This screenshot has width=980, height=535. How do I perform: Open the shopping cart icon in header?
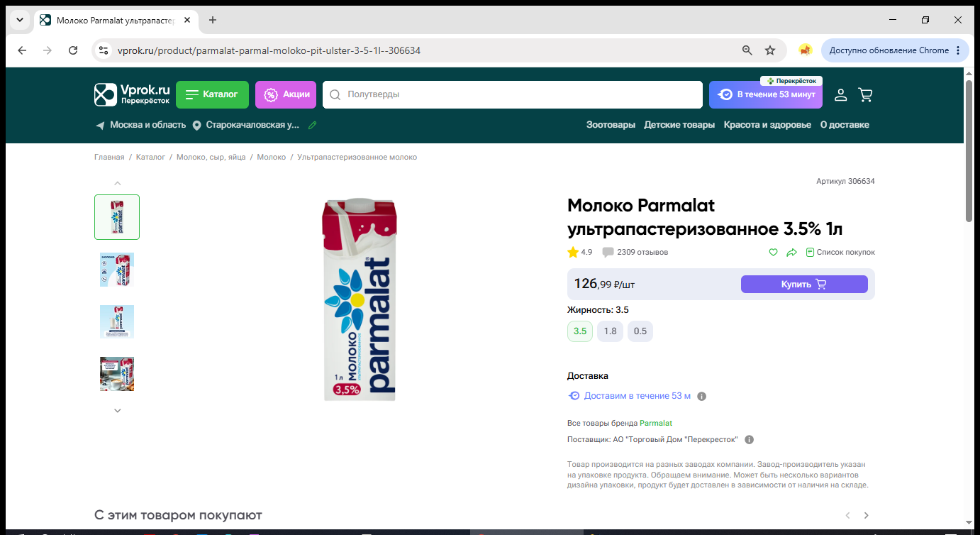pyautogui.click(x=865, y=94)
